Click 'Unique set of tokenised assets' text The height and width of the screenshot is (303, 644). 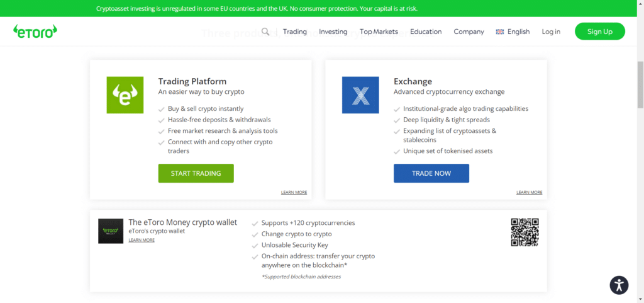[x=448, y=151]
